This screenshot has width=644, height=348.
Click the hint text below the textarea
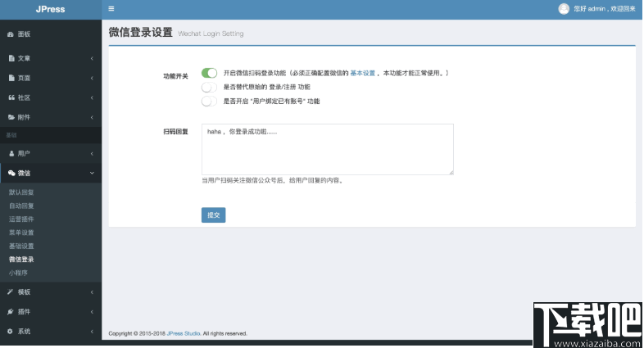(x=273, y=181)
